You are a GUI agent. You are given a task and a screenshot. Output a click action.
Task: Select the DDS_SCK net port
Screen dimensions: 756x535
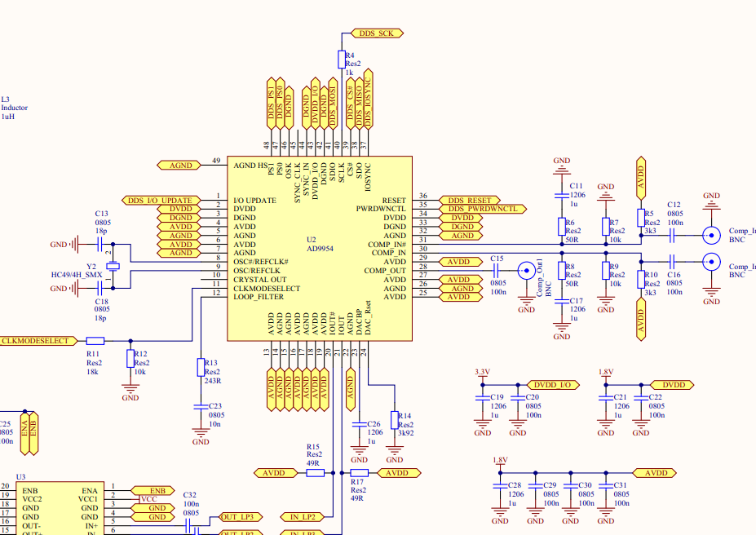tap(378, 33)
